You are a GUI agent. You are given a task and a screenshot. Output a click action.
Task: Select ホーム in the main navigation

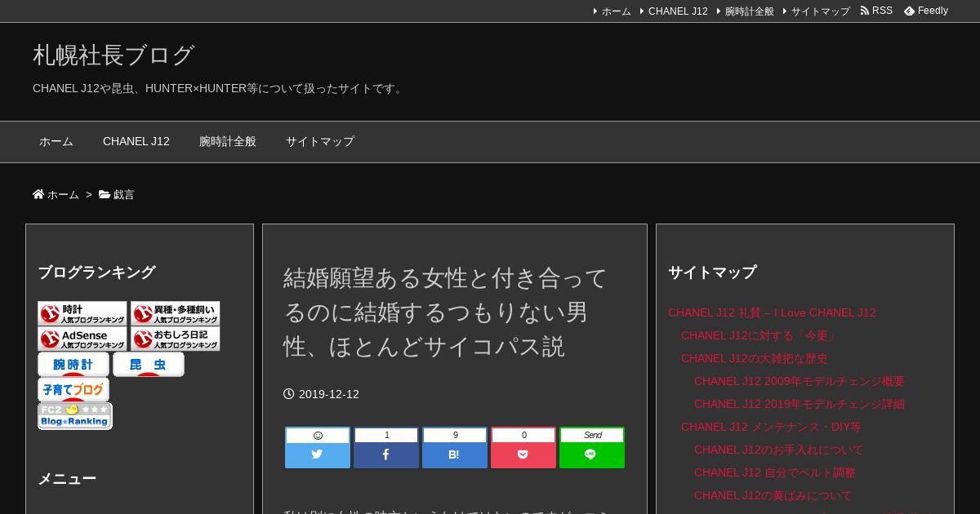tap(56, 142)
